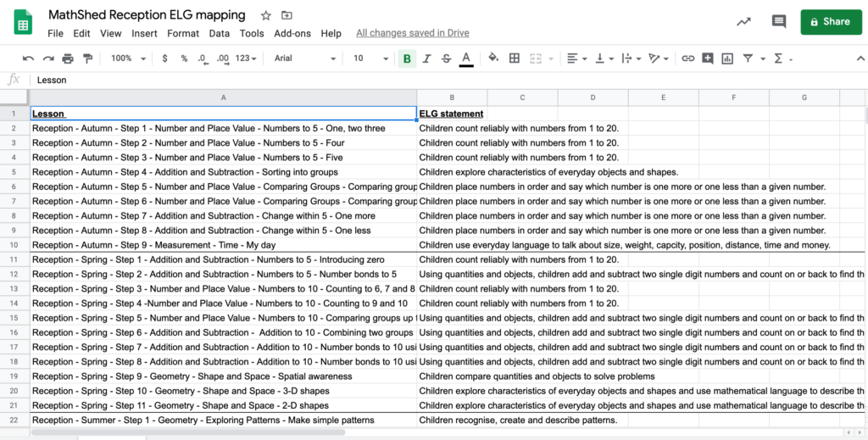Open the File menu
Viewport: 868px width, 440px height.
click(x=55, y=33)
